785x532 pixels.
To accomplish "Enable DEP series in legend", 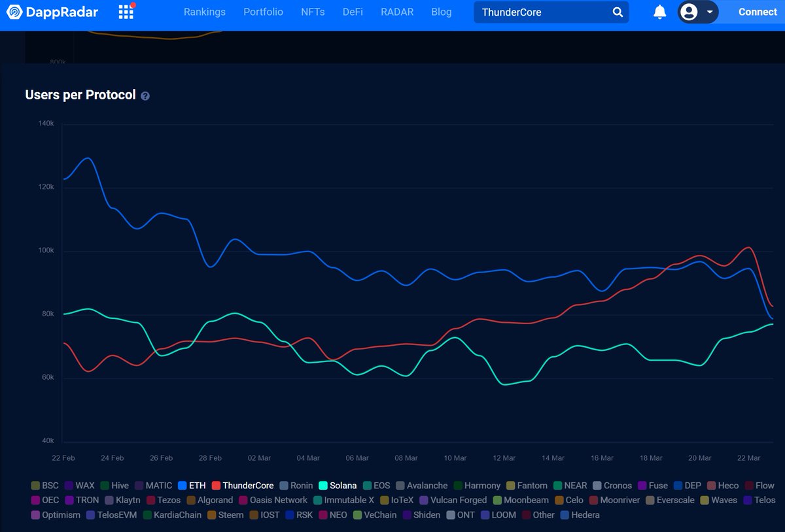I will (x=688, y=486).
